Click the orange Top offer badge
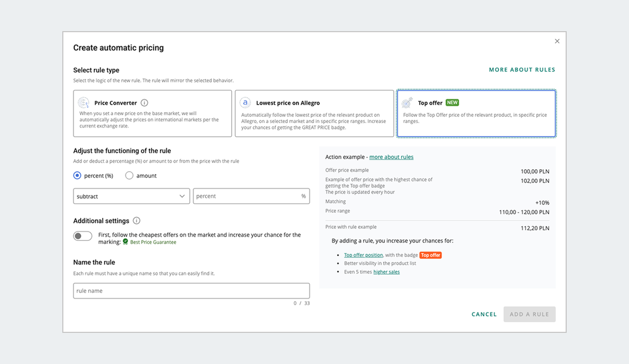 pyautogui.click(x=431, y=255)
